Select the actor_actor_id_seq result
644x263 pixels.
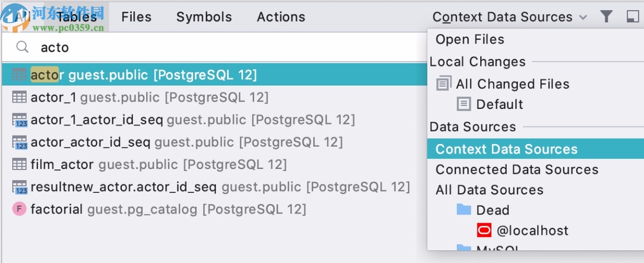pyautogui.click(x=214, y=142)
